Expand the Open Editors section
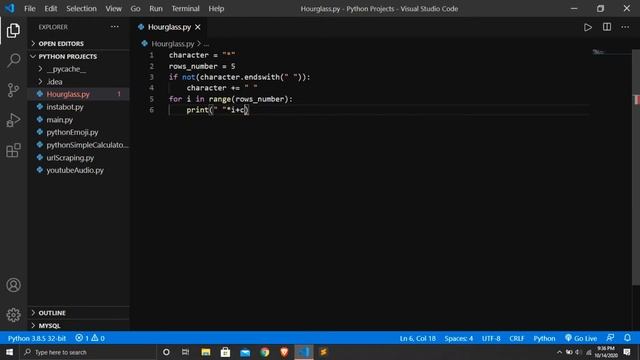 [79, 43]
